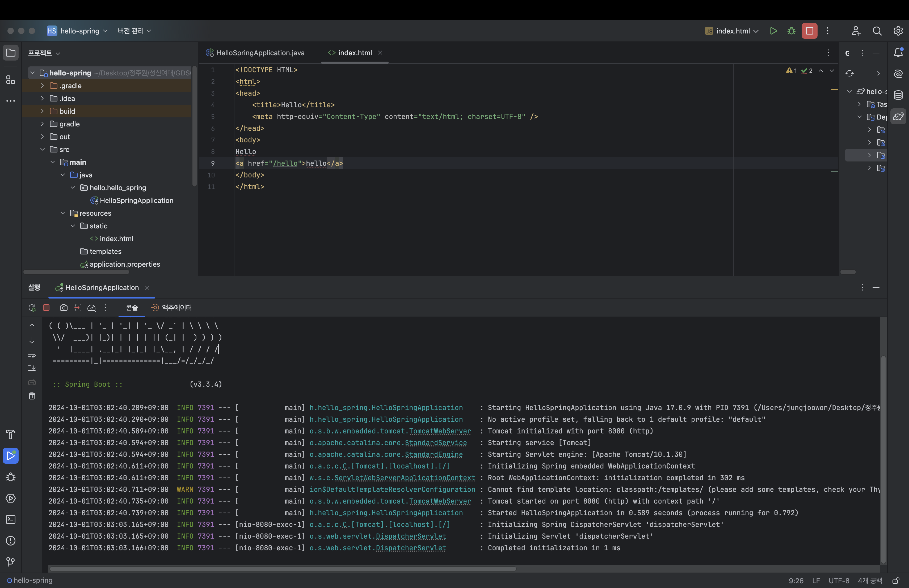Open the Gradle elephant tool window
This screenshot has height=588, width=909.
(898, 116)
